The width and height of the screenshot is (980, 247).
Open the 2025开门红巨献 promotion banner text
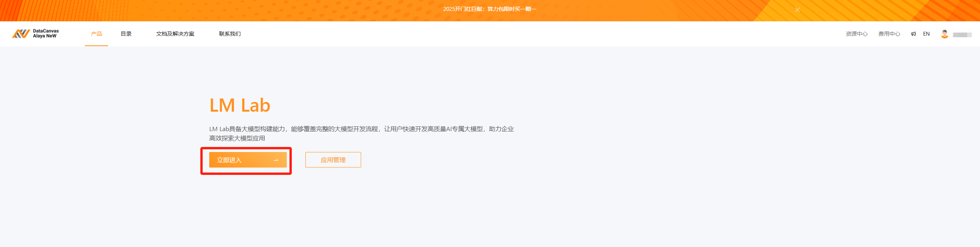tap(489, 9)
